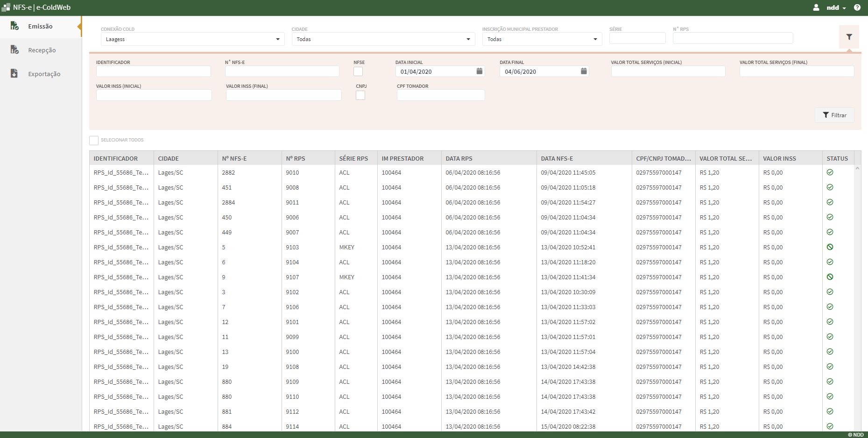Image resolution: width=868 pixels, height=438 pixels.
Task: Open the Inscrição Municipal Prestador dropdown
Action: tap(542, 39)
